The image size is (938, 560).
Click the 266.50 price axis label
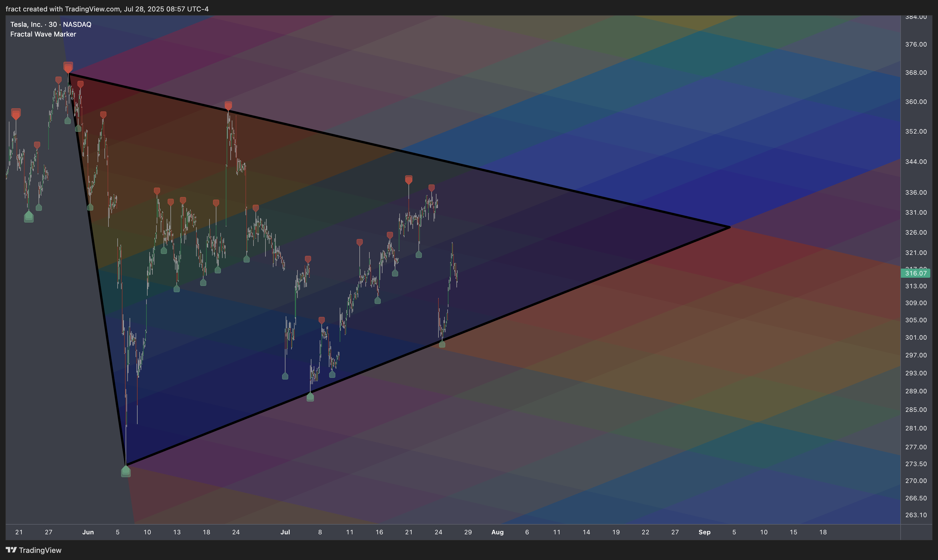click(x=916, y=498)
